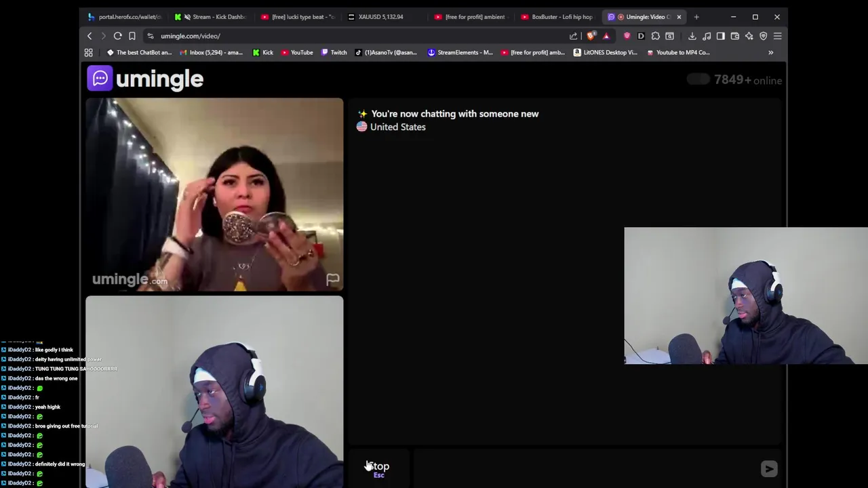Viewport: 868px width, 488px height.
Task: Close the Umingle: Video Chat tab
Action: pyautogui.click(x=679, y=17)
